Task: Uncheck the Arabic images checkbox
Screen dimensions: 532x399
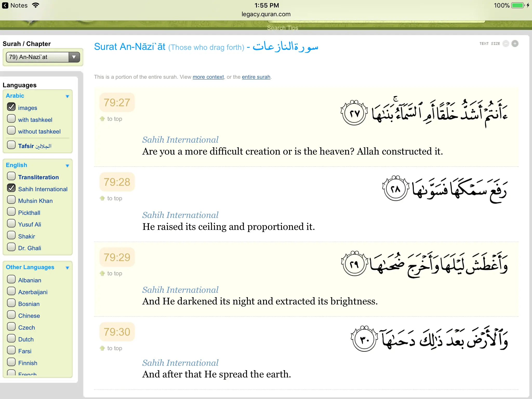Action: tap(11, 107)
